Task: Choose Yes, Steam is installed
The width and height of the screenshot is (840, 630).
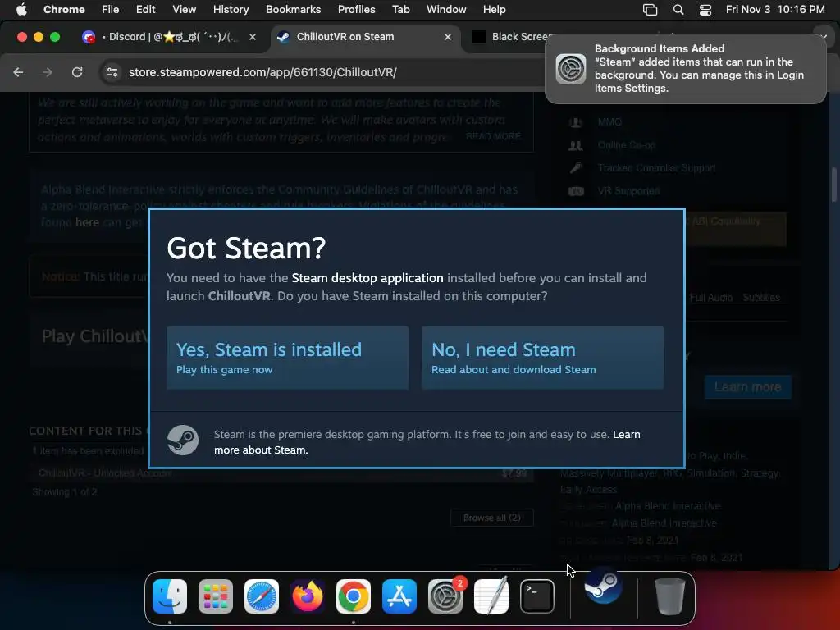Action: (287, 358)
